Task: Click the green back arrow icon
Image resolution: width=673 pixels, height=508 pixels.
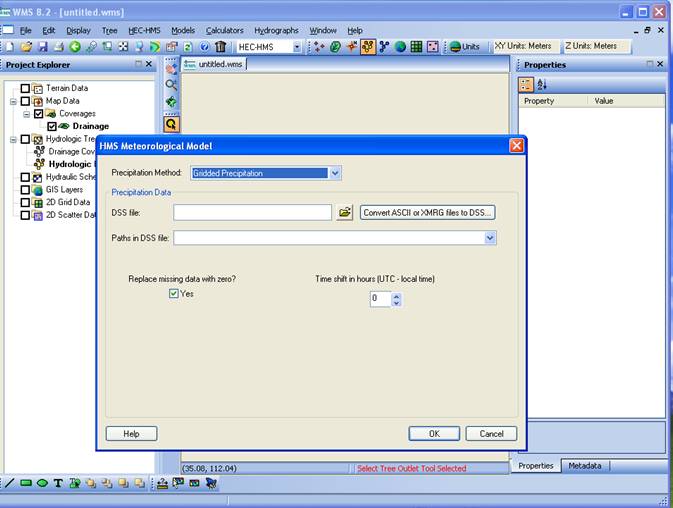Action: [x=75, y=46]
